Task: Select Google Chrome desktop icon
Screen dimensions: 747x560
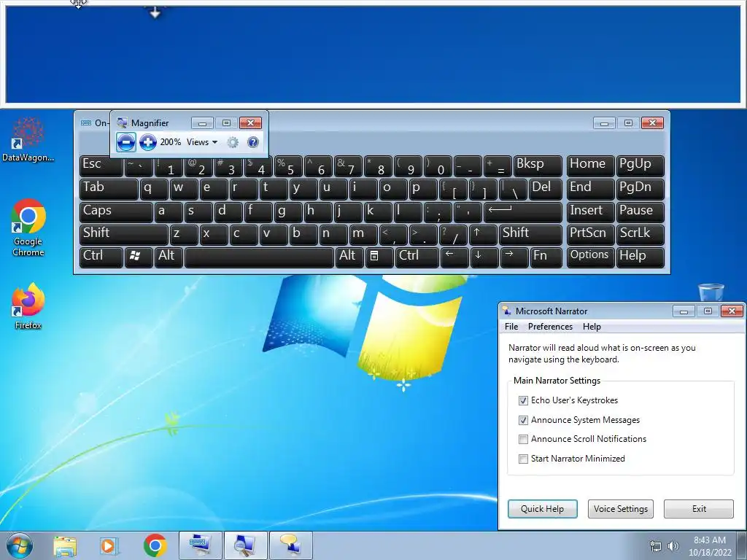Action: (x=28, y=227)
